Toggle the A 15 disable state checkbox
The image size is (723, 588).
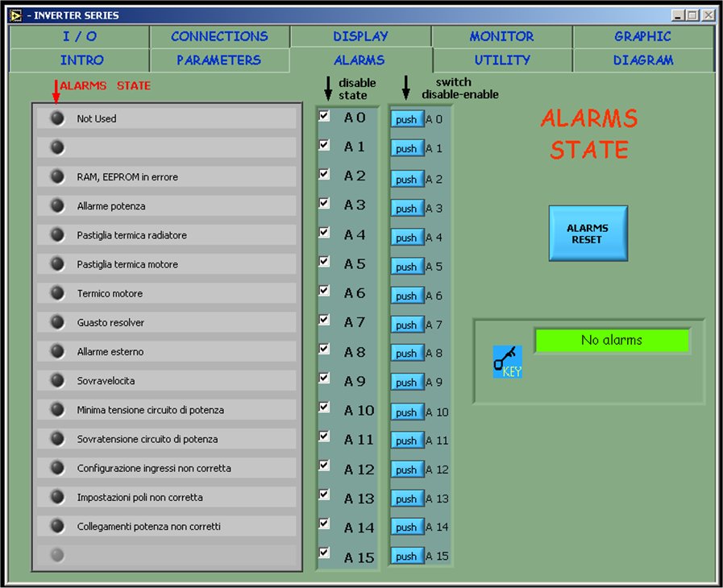[324, 553]
